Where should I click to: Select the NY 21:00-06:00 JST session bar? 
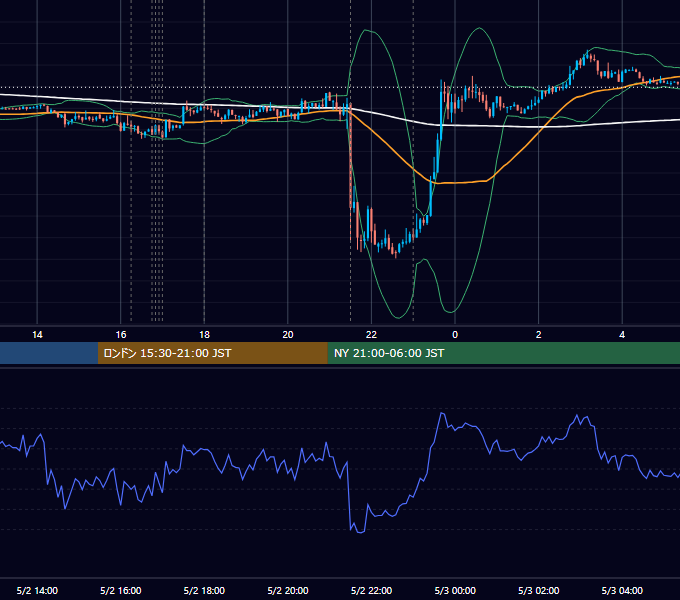point(503,353)
